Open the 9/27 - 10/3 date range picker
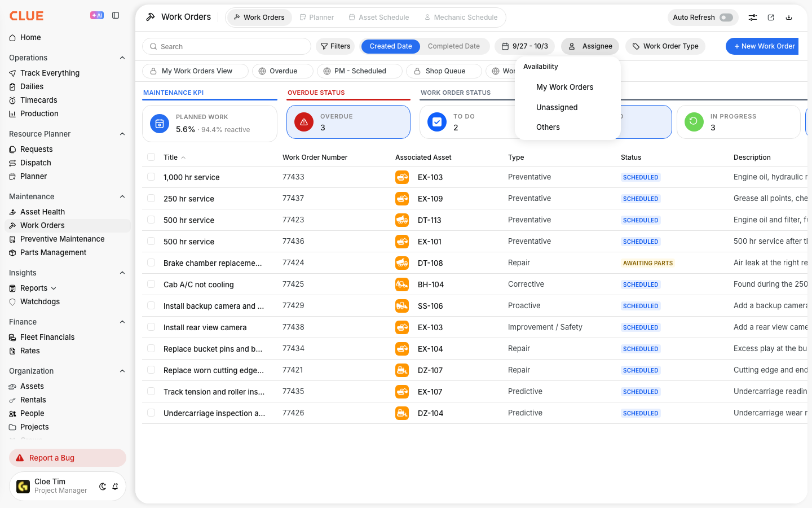The image size is (812, 508). point(525,46)
